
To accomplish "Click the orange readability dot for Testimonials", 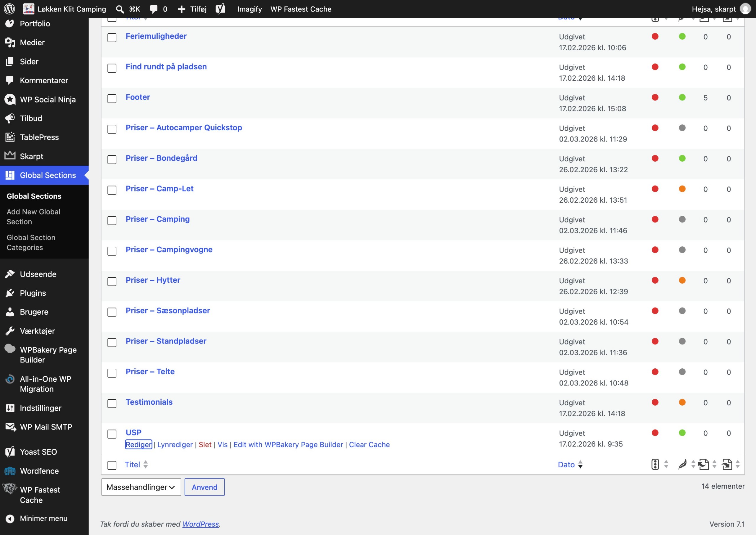I will pyautogui.click(x=682, y=402).
